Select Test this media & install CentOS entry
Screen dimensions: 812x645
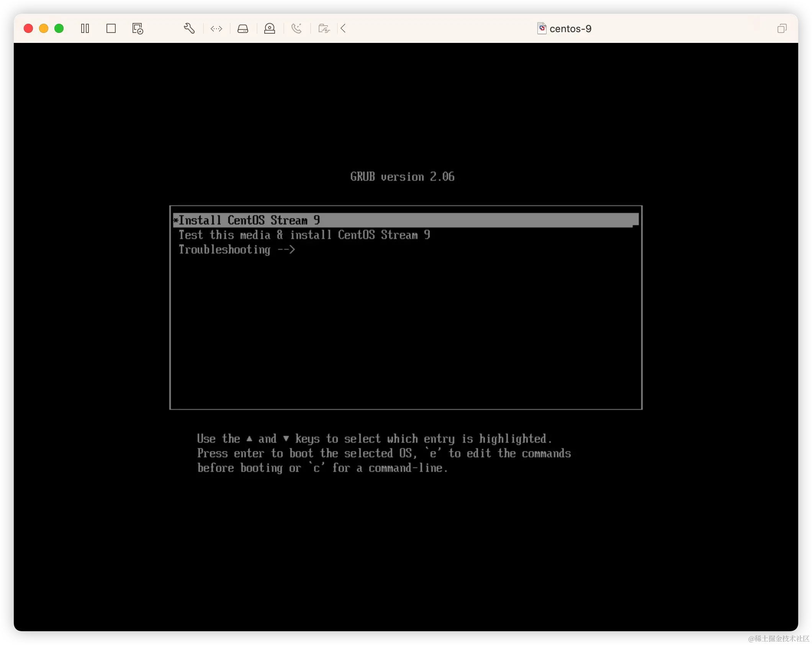tap(304, 235)
